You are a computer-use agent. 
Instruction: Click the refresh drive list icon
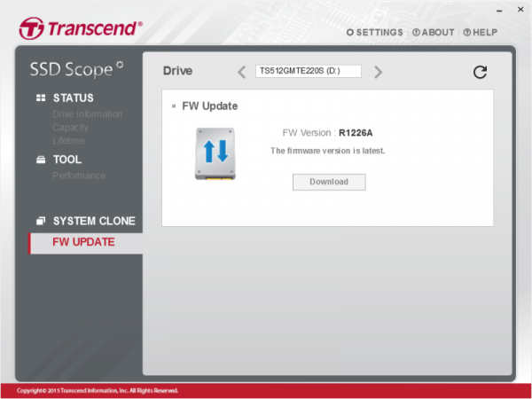coord(480,73)
